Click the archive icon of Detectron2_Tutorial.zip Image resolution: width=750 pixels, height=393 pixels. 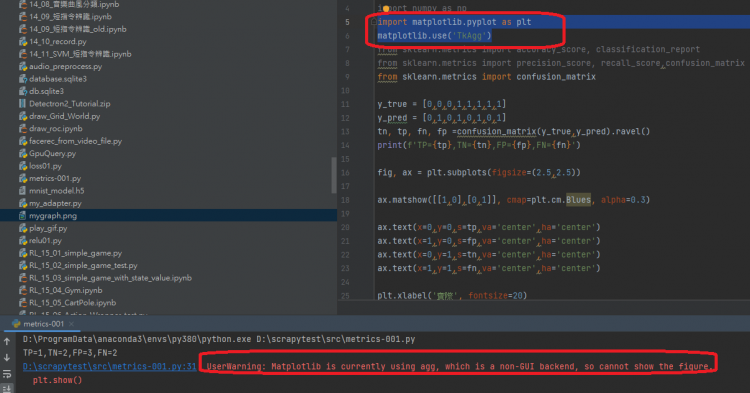tap(22, 104)
